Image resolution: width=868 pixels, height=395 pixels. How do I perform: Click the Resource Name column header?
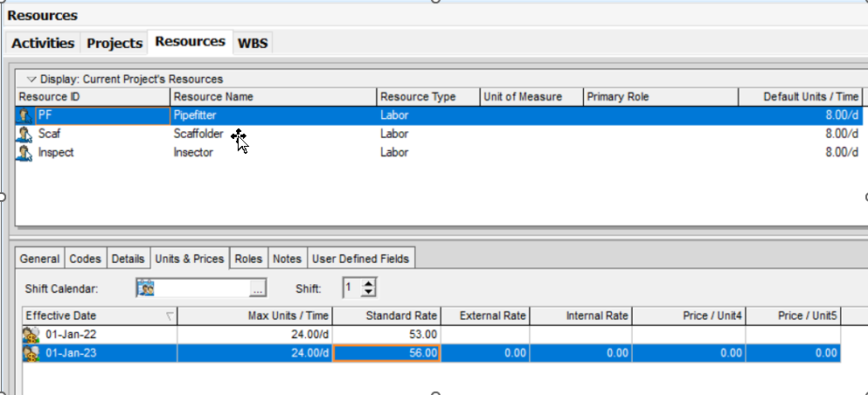(273, 96)
